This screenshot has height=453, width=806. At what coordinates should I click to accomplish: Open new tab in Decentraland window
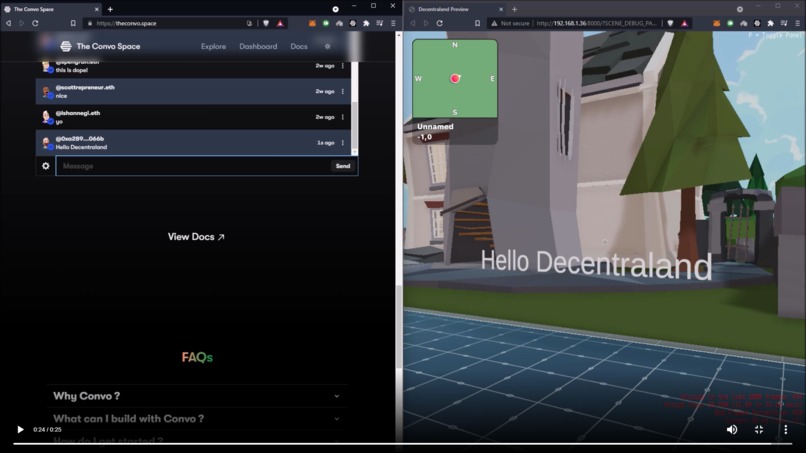click(x=515, y=9)
